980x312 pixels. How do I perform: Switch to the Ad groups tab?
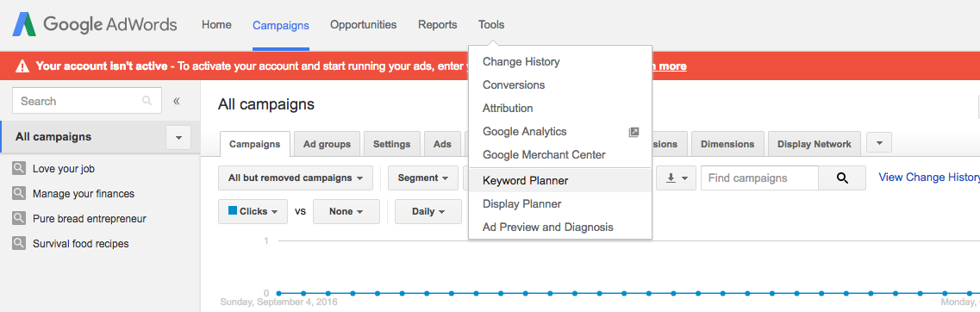pos(327,144)
